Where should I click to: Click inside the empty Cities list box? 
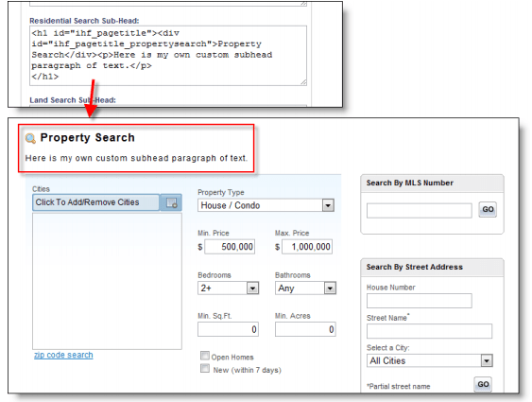107,281
